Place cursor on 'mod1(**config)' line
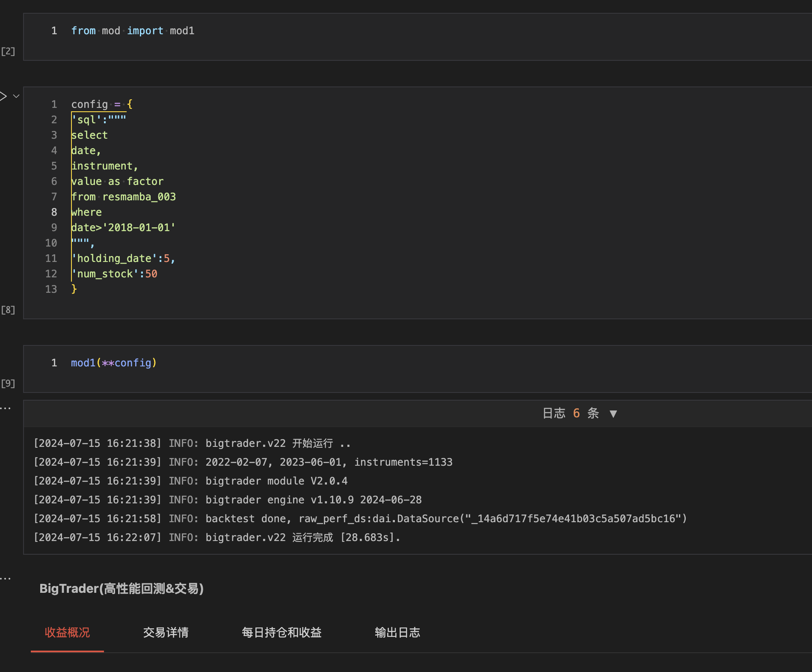The image size is (812, 672). click(114, 363)
